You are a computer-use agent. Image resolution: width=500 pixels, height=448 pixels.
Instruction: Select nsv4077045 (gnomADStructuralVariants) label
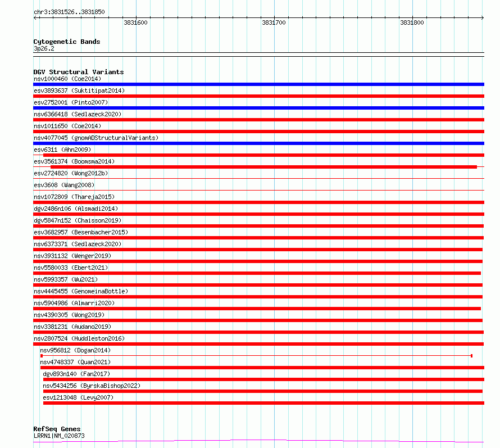click(x=96, y=138)
